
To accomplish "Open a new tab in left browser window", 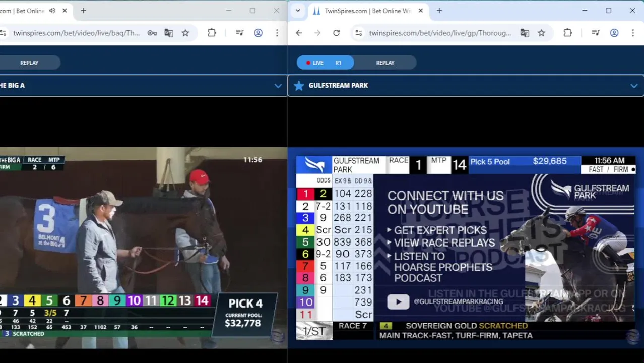I will 83,11.
